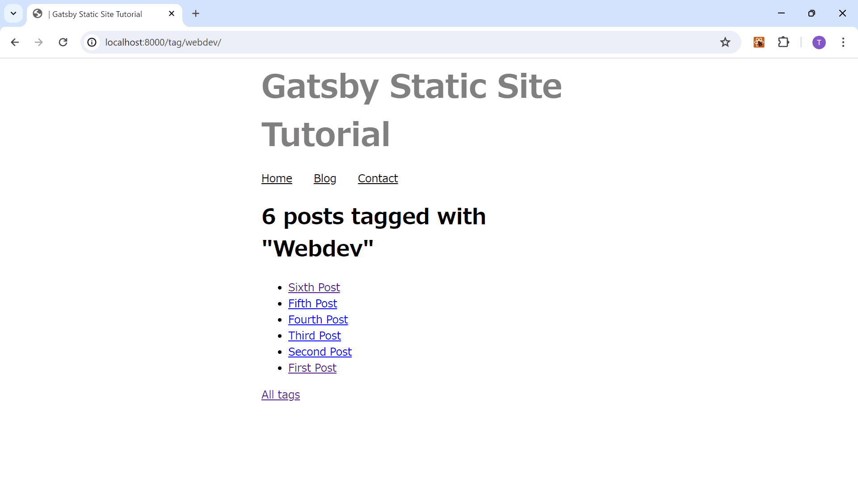Click the Sixth Post link
Screen dimensions: 858x504
tap(314, 288)
